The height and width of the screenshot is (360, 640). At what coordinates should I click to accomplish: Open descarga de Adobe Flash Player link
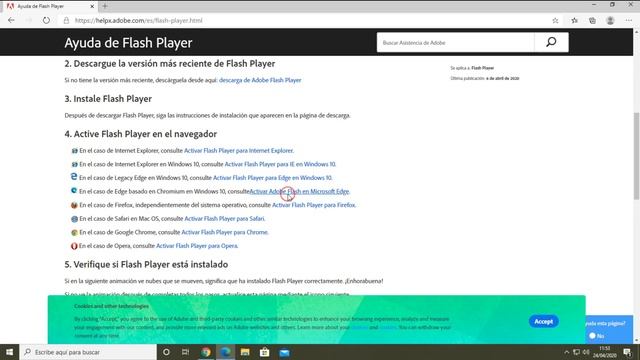coord(260,80)
